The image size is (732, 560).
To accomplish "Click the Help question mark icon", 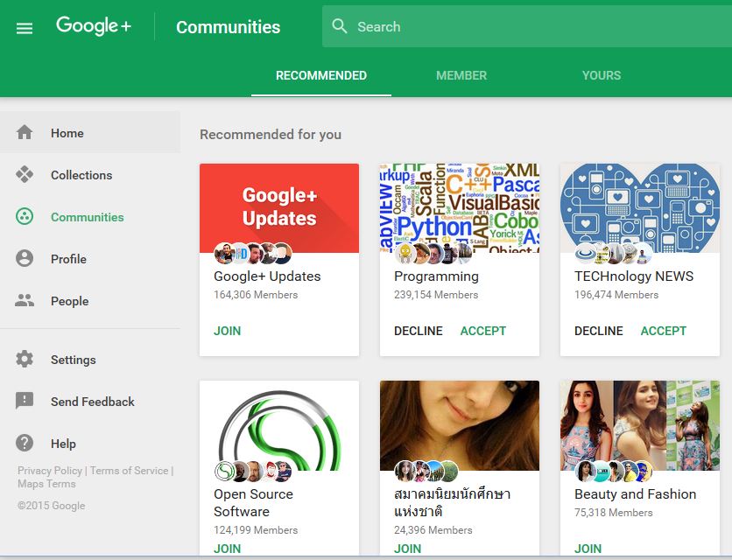I will point(25,443).
